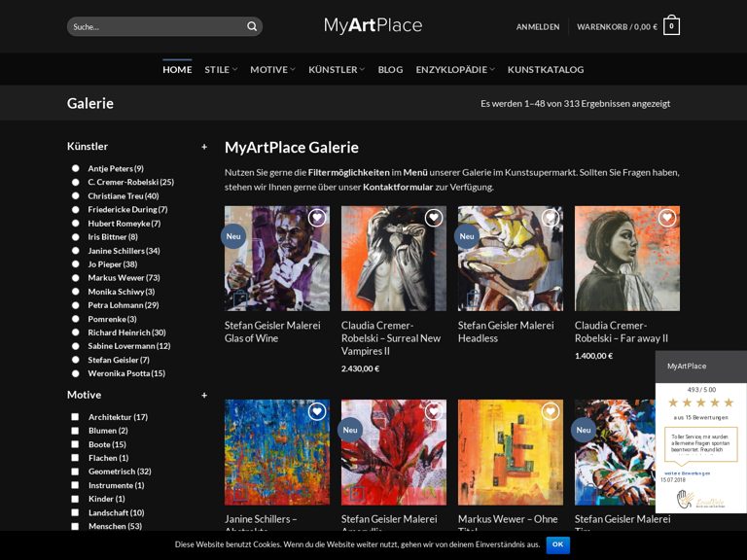This screenshot has width=747, height=560.
Task: Click heart on red flower painting
Action: coord(434,411)
